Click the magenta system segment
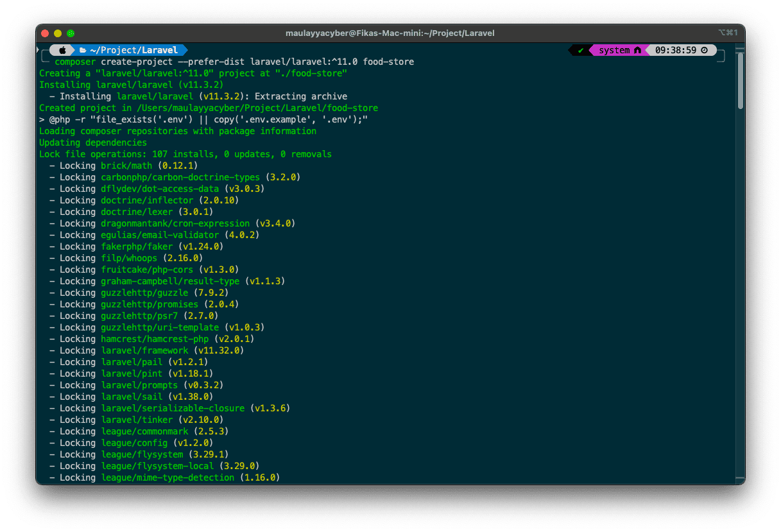 pos(614,50)
